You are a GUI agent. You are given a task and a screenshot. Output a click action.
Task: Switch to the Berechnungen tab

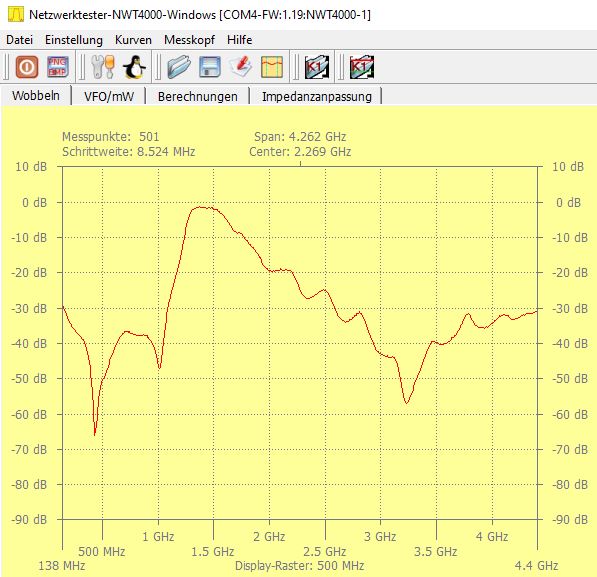click(198, 96)
